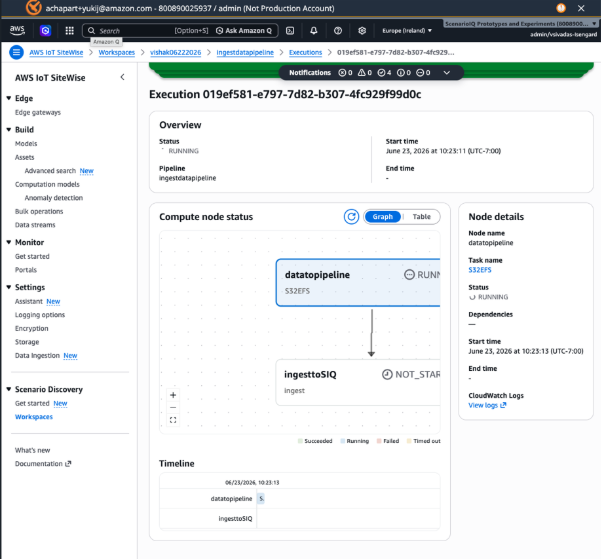Open the sidebar Workspaces item
Screen dimensions: 601x559
coord(34,417)
